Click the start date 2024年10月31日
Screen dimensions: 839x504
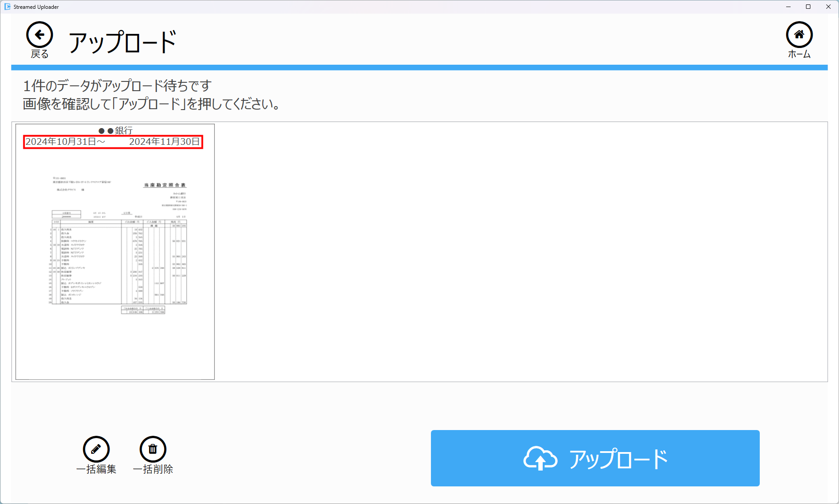[61, 142]
